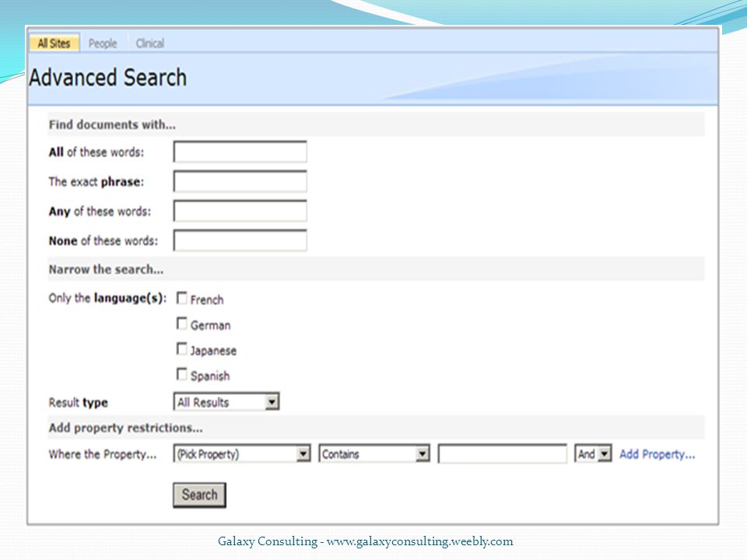
Task: Toggle the Spanish language checkbox
Action: click(181, 374)
